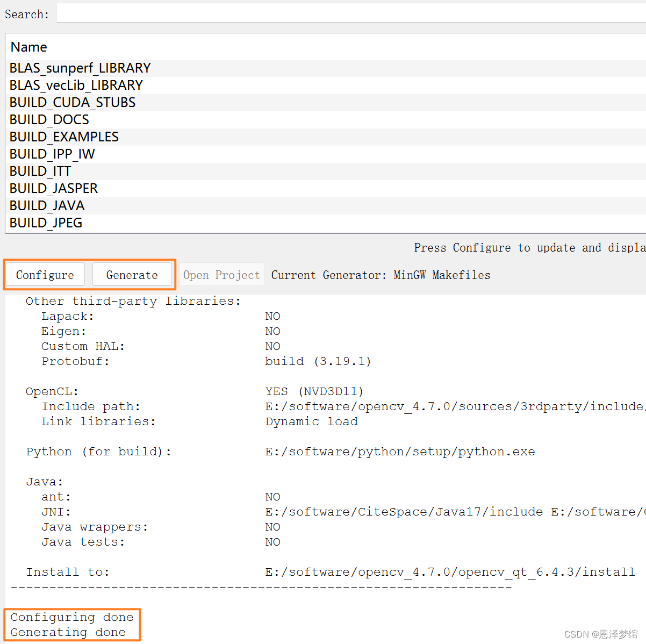Viewport: 646px width, 644px height.
Task: Click the MinGW Makefiles generator label
Action: click(441, 275)
